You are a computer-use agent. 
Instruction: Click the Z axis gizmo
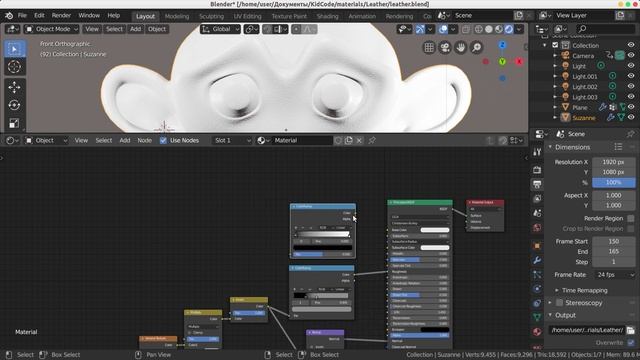point(502,45)
